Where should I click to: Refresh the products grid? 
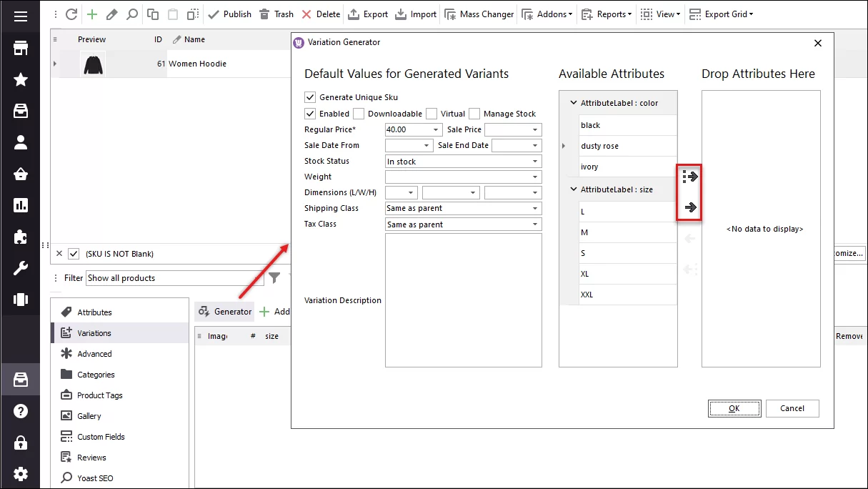tap(71, 14)
